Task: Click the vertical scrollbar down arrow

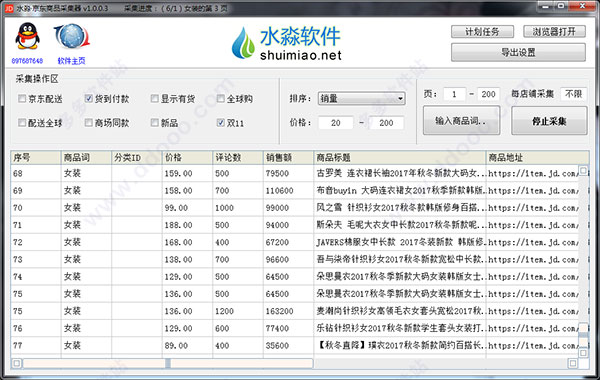Action: (583, 352)
